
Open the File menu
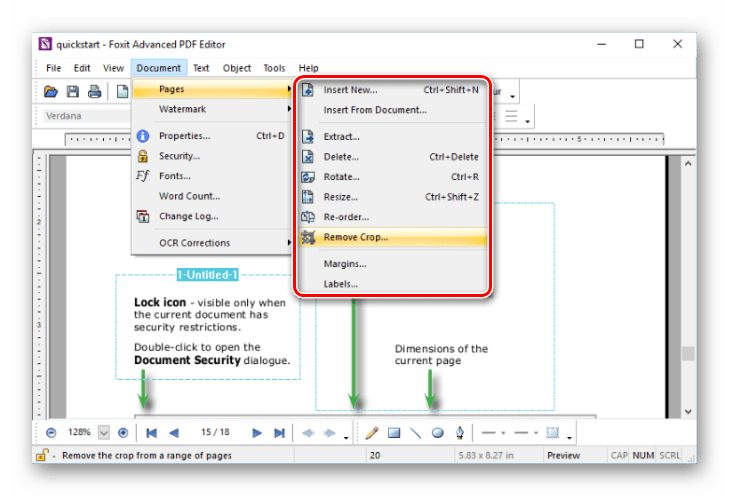tap(53, 68)
